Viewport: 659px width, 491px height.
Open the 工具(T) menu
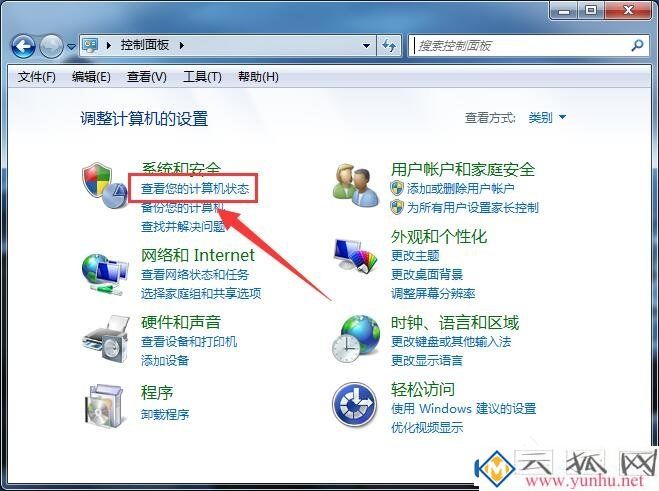tap(202, 77)
